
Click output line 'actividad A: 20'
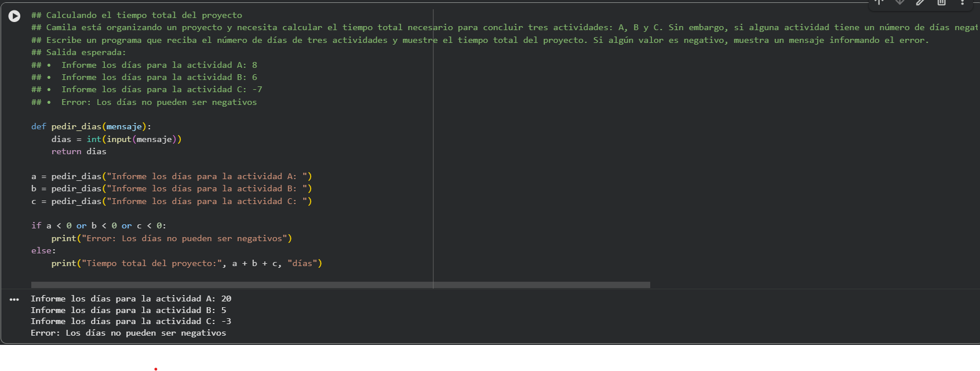[x=131, y=299]
